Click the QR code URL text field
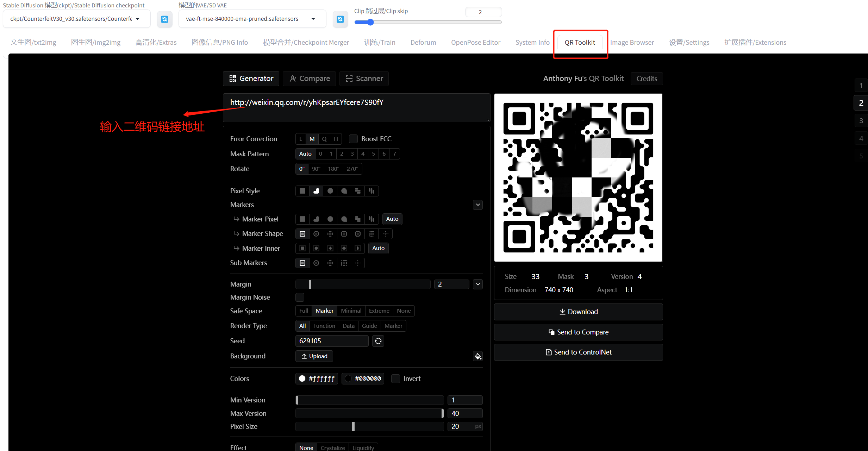The image size is (868, 451). (x=356, y=108)
